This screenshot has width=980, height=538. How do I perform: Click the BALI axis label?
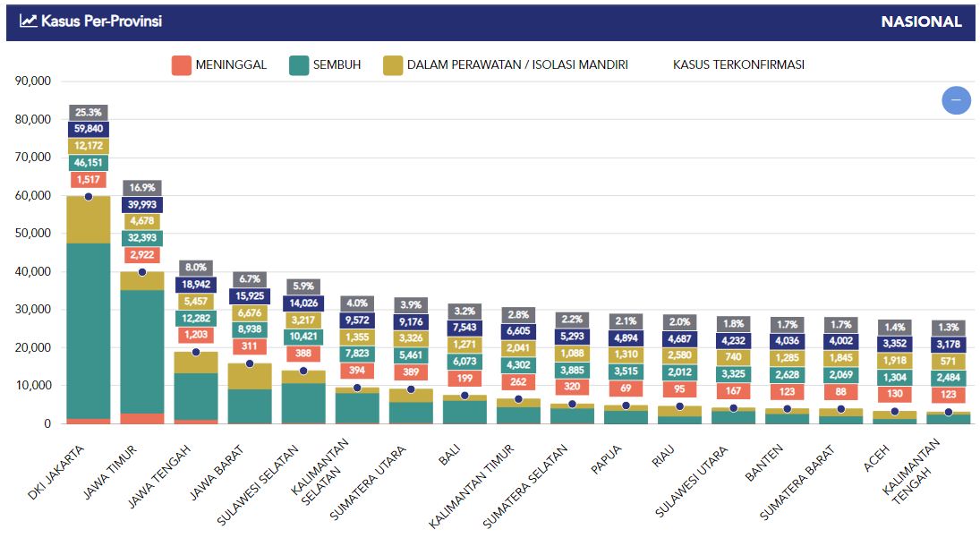click(449, 455)
